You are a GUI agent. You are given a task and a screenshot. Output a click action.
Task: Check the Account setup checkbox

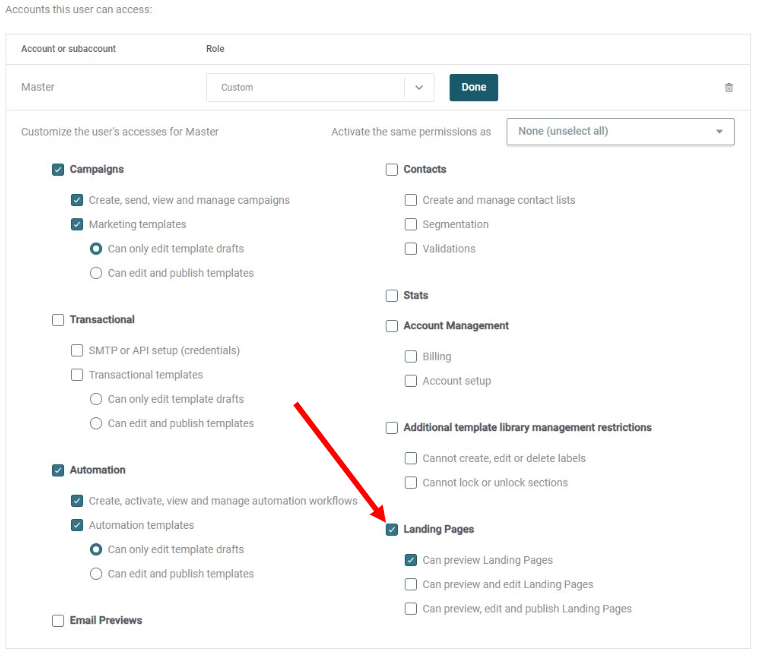pyautogui.click(x=411, y=381)
